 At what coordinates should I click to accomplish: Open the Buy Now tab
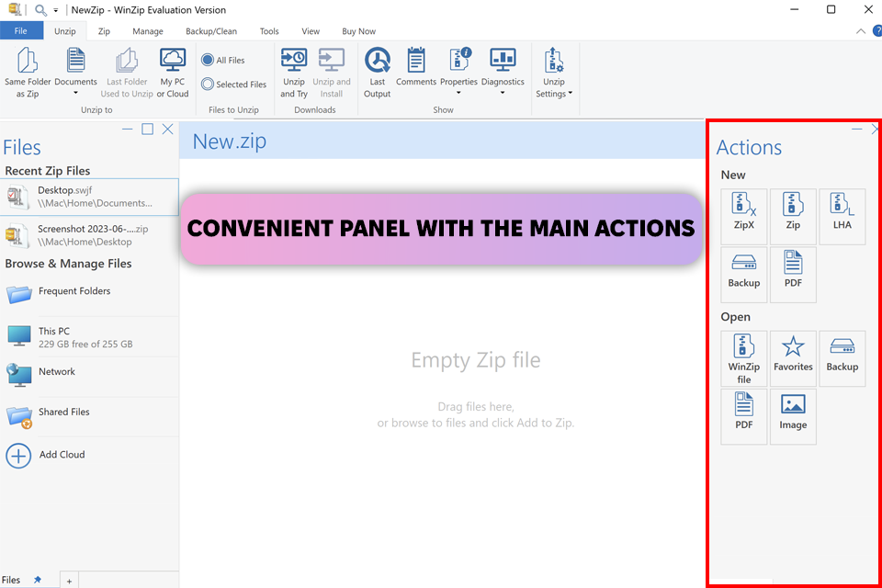tap(359, 31)
